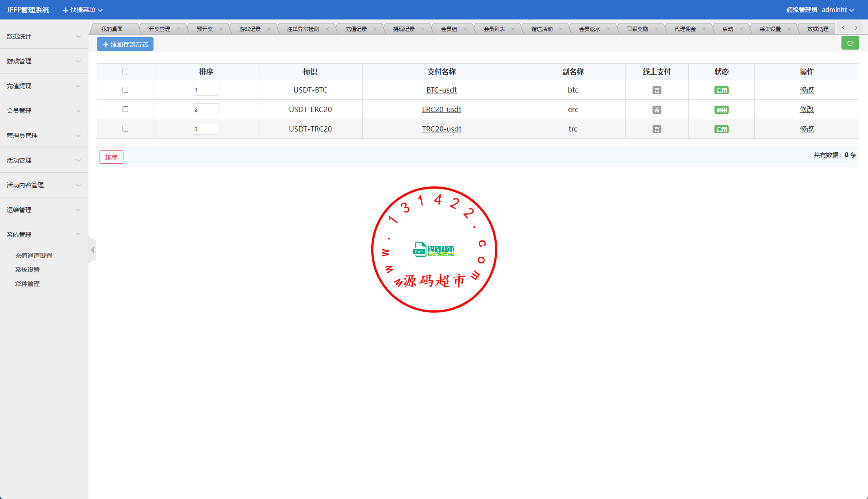The width and height of the screenshot is (868, 499).
Task: Check the box for the USDT-ERC20 row
Action: click(x=125, y=109)
